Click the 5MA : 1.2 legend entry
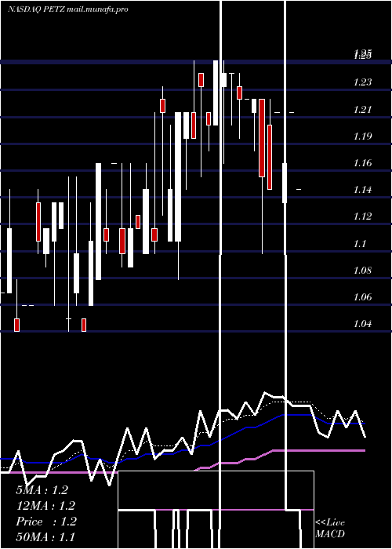 coord(42,490)
